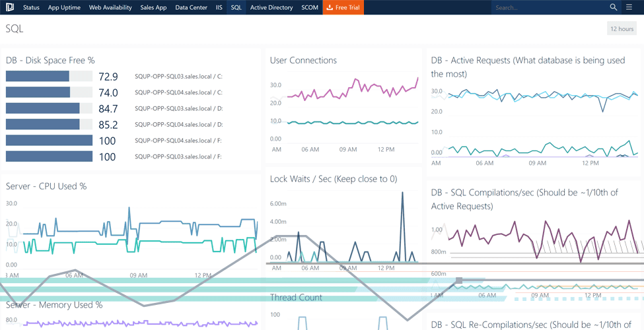
Task: Select the Sales App tab
Action: 154,7
